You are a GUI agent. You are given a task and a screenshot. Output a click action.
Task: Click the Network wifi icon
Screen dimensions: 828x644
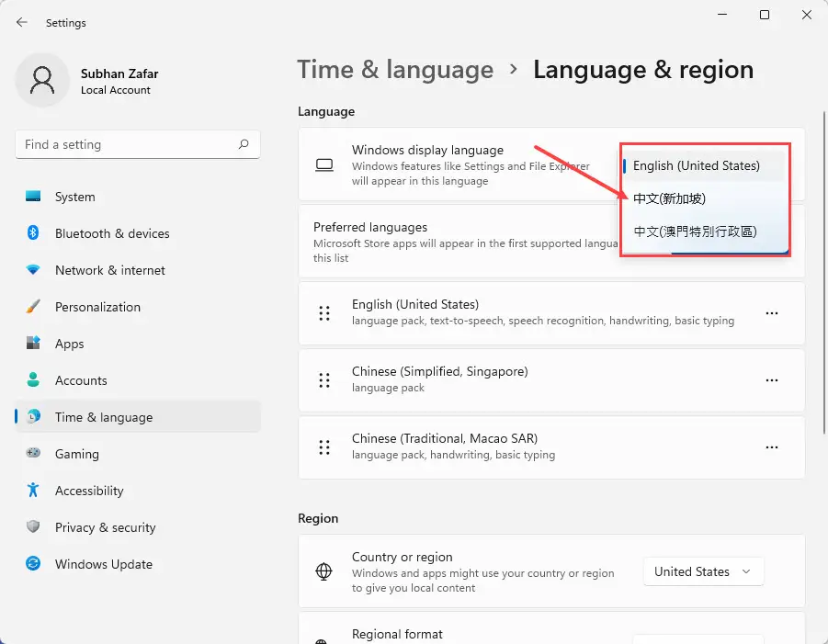click(33, 270)
